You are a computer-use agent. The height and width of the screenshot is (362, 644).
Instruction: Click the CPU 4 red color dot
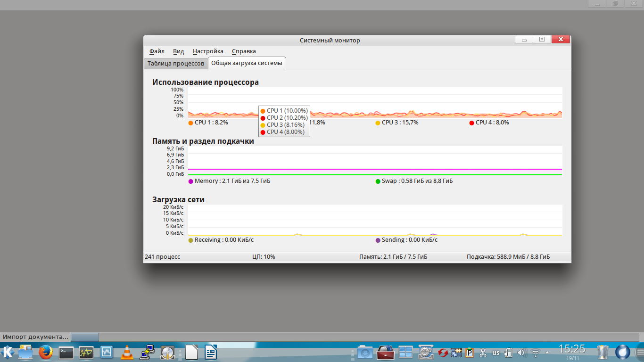coord(472,123)
